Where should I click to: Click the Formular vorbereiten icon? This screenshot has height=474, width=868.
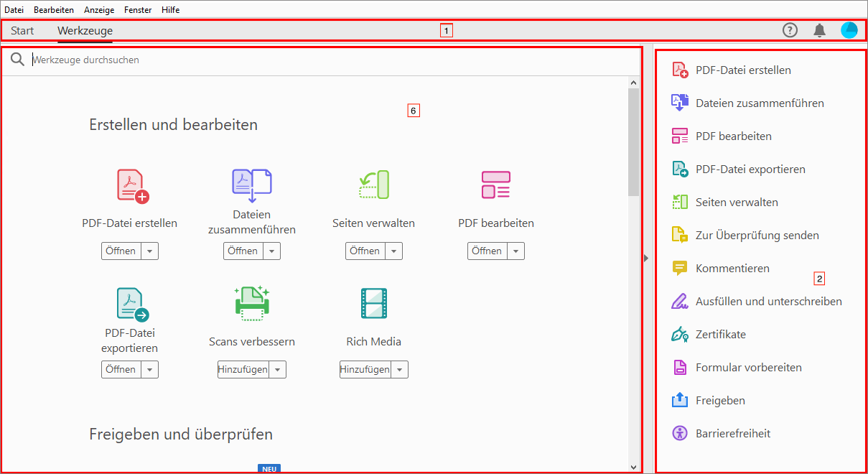(x=679, y=367)
